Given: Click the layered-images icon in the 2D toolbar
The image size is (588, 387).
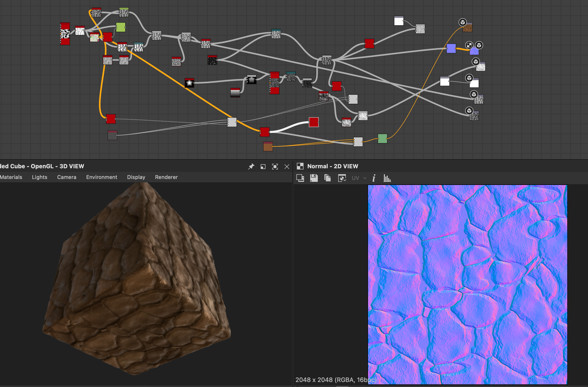Looking at the screenshot, I should (x=300, y=178).
